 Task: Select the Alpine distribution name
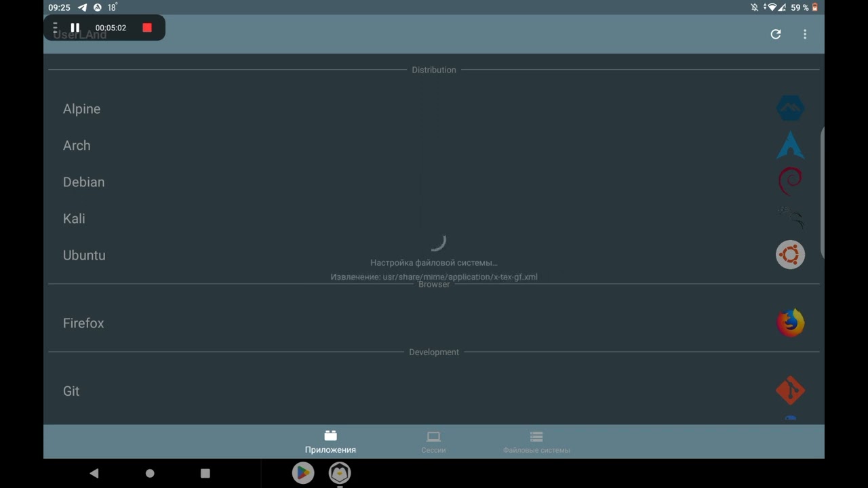tap(81, 109)
